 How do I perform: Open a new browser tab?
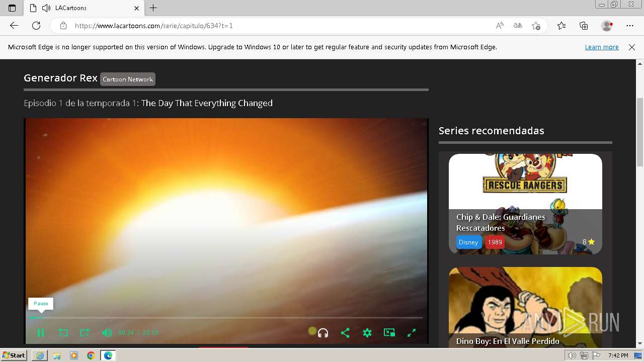click(153, 8)
